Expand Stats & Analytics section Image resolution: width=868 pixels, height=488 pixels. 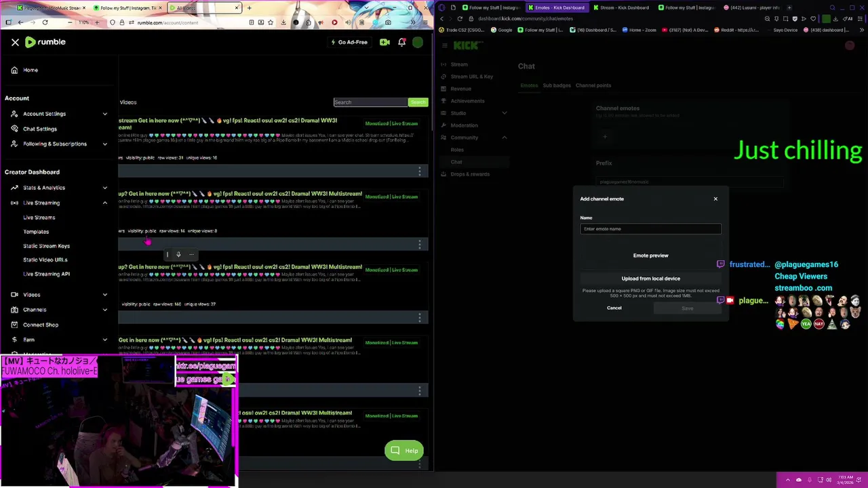point(59,188)
